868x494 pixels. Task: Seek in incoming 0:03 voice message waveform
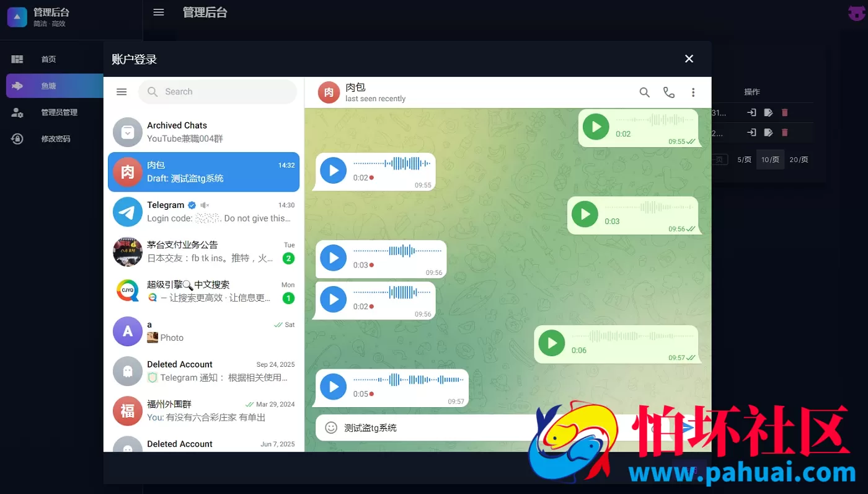tap(397, 251)
